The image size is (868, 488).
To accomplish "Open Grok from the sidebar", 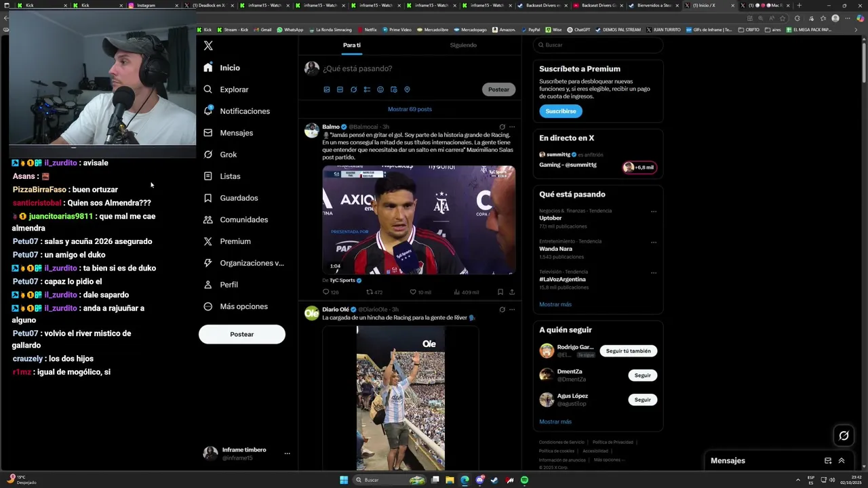I will pos(220,155).
